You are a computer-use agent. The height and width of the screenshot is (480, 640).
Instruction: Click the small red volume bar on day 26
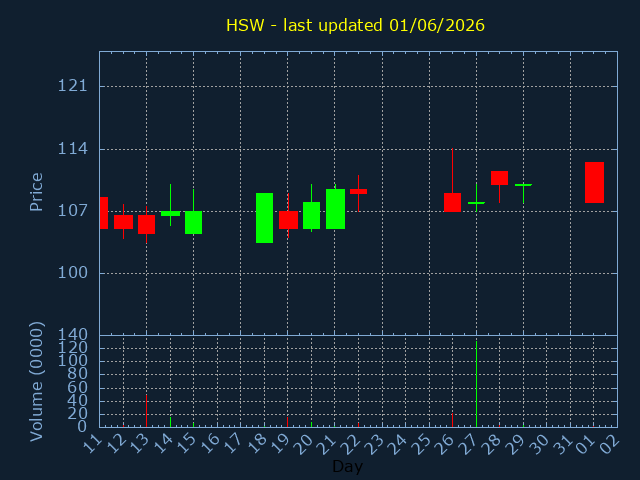(452, 420)
